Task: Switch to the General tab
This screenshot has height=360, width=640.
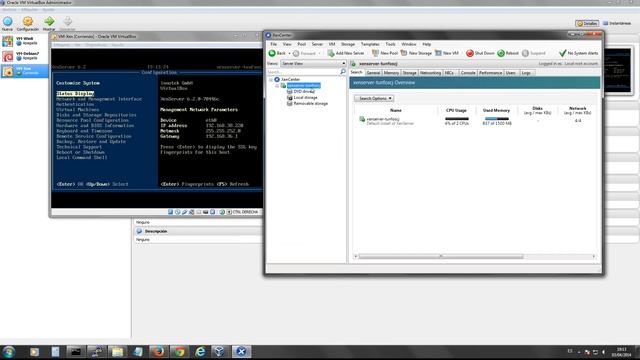Action: point(373,73)
